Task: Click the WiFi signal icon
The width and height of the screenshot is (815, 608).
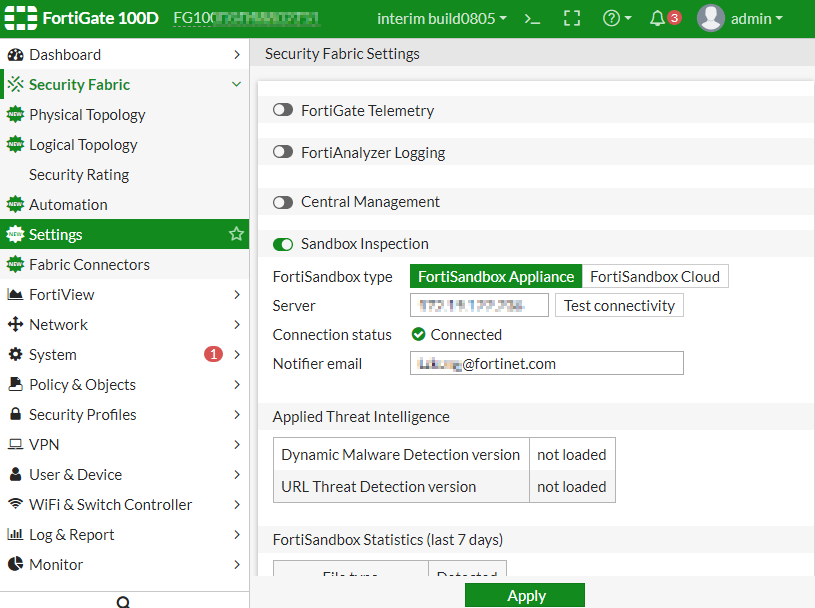Action: [x=16, y=504]
